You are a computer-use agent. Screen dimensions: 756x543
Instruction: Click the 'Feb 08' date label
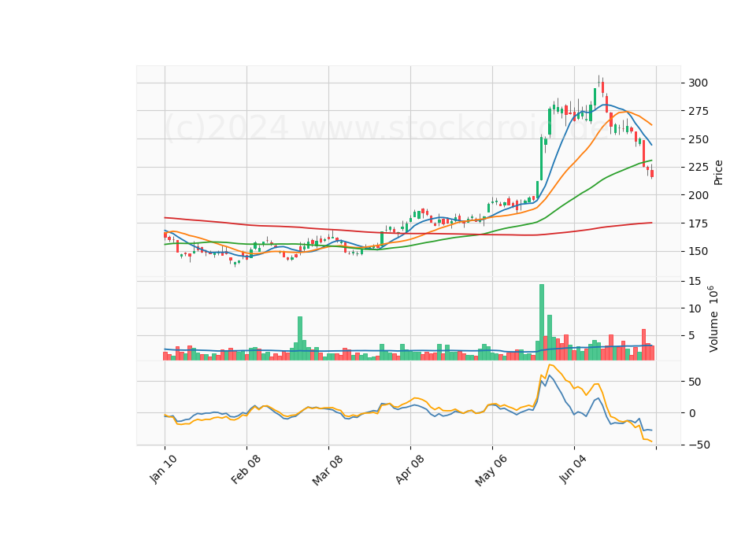pyautogui.click(x=246, y=469)
